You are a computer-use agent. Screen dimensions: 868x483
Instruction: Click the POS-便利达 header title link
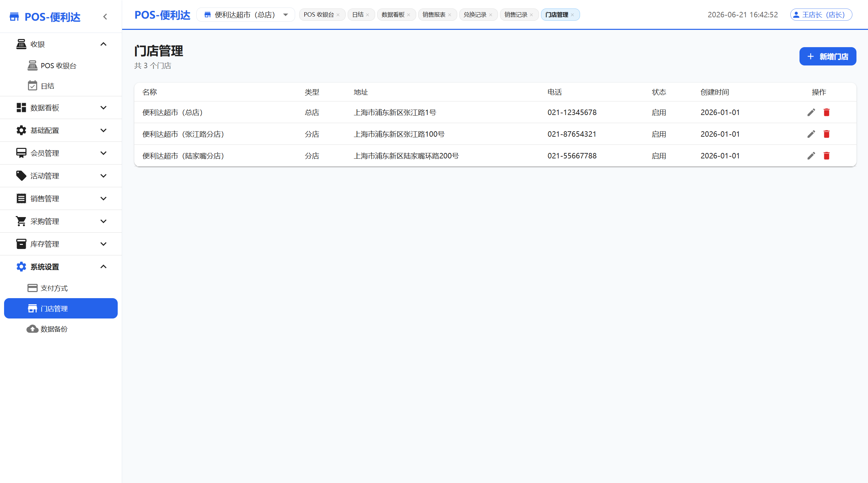point(162,15)
